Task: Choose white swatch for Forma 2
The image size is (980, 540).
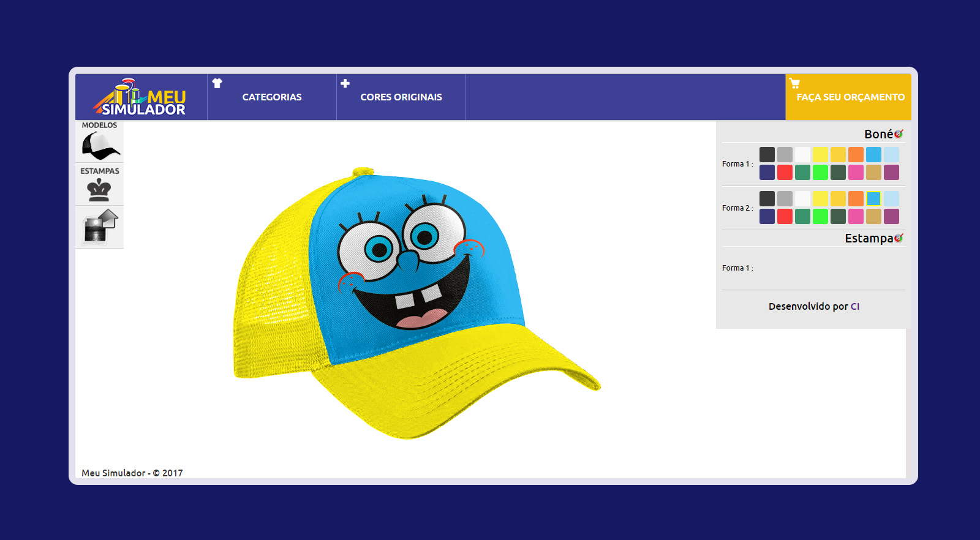Action: pos(802,198)
